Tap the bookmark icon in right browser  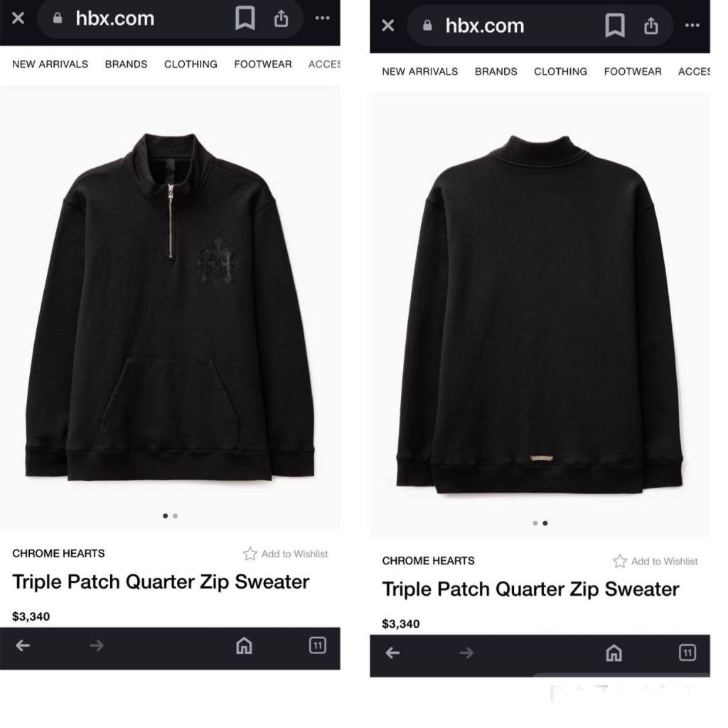(615, 26)
